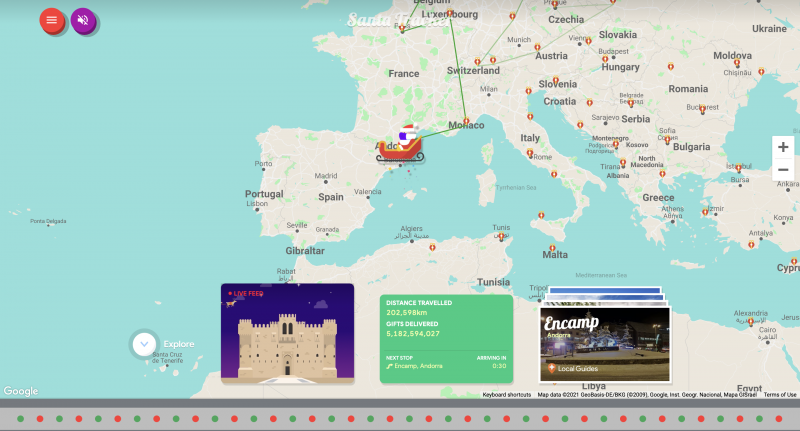
Task: Select the gift pin at Luxembourg
Action: [x=449, y=13]
